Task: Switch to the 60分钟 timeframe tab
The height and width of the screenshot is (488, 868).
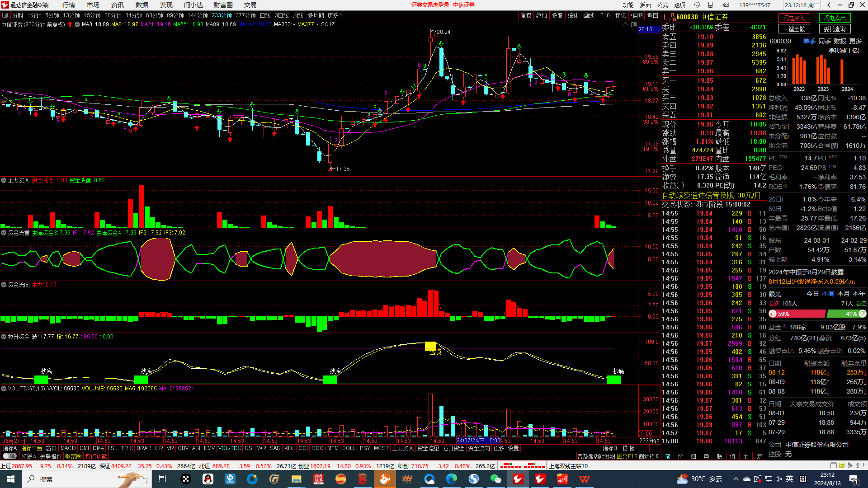Action: [155, 15]
